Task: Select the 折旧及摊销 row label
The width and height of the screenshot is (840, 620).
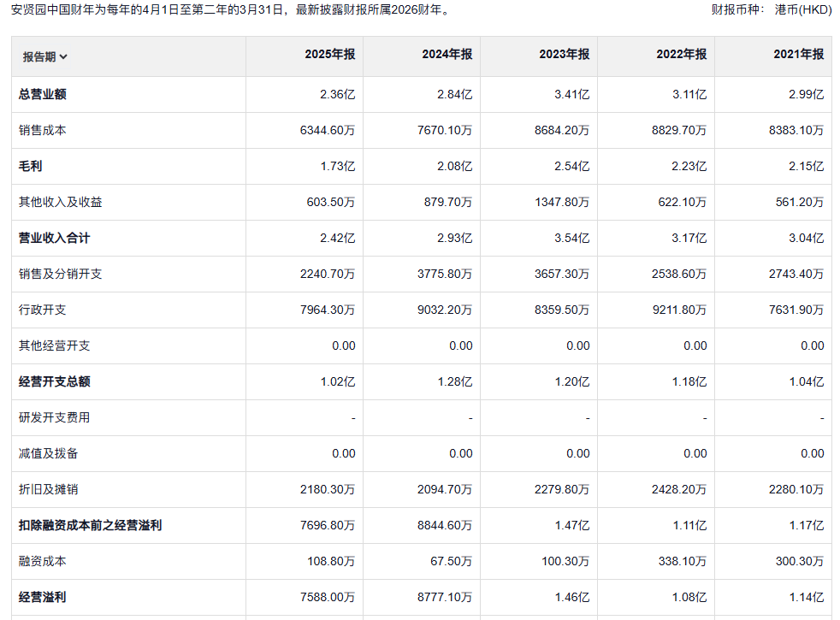Action: click(x=49, y=489)
